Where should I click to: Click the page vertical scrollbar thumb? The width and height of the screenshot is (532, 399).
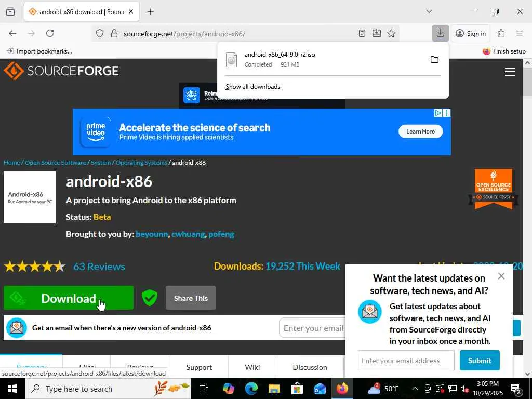[x=527, y=82]
